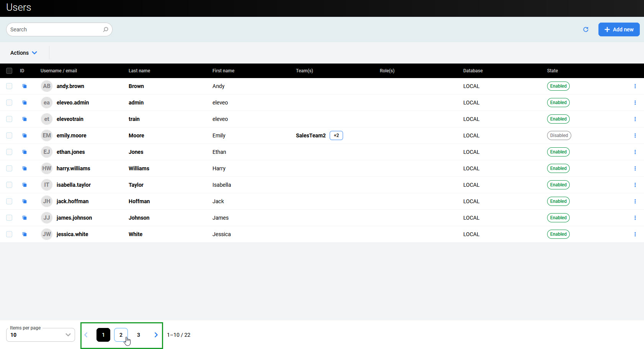Open three-dot menu for emily.moore
This screenshot has height=349, width=644.
click(635, 135)
